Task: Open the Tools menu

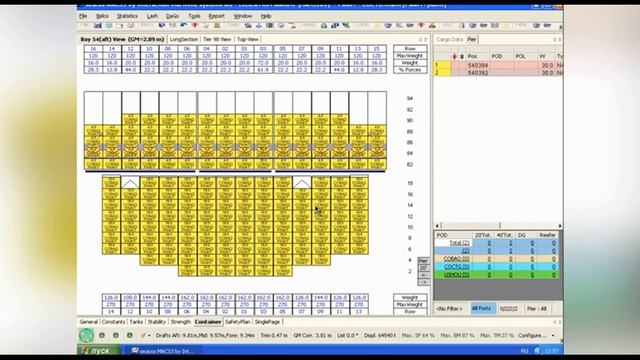Action: click(194, 16)
